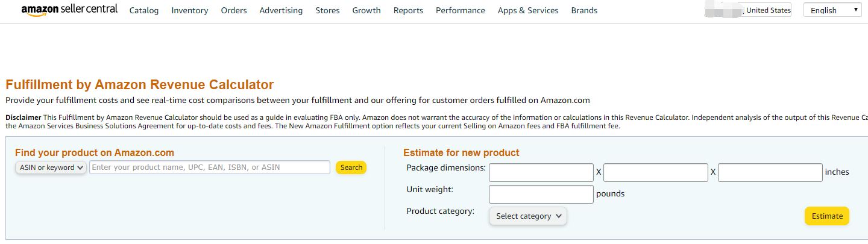Click the Unit weight input field

click(x=541, y=194)
